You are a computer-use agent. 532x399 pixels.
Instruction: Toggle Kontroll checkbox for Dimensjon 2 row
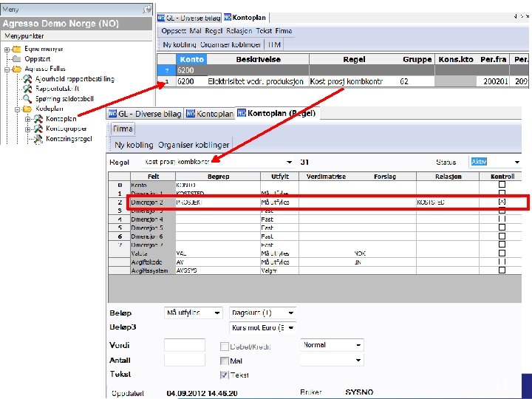point(502,202)
